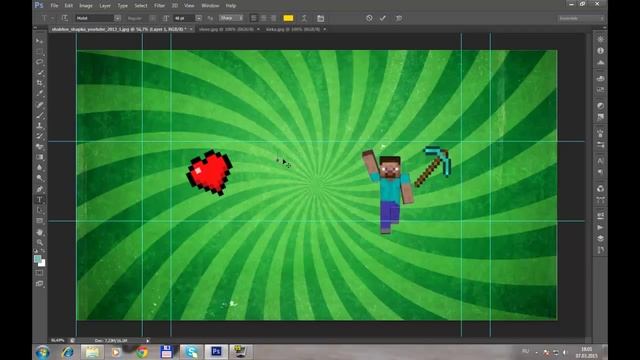Select the History Brush tool

[40, 136]
